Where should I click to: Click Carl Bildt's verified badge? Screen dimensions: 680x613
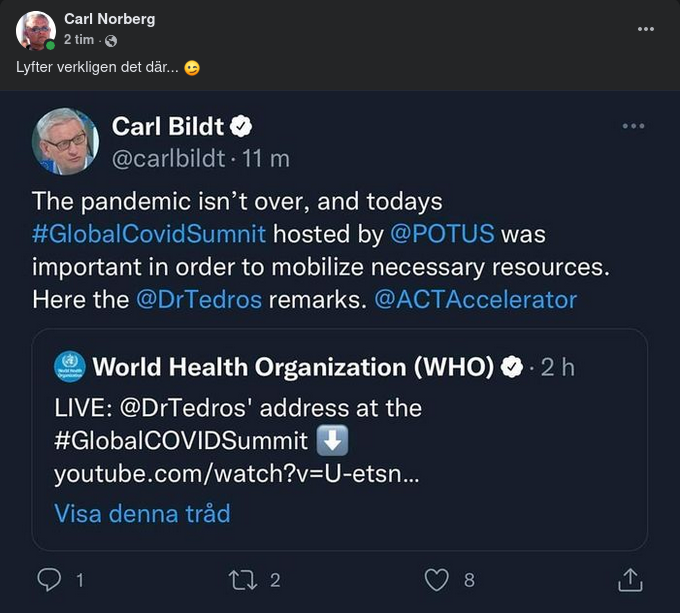pyautogui.click(x=242, y=126)
